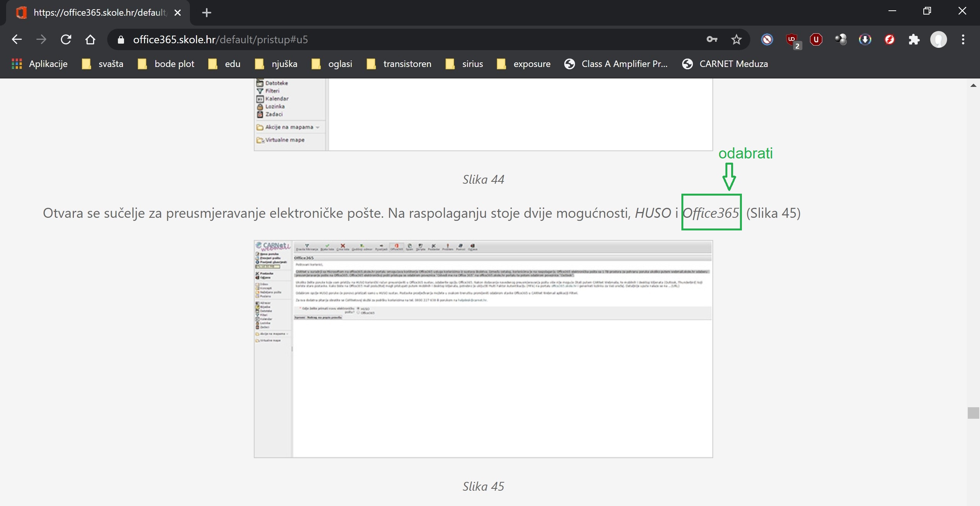Click the Slika 45 screenshot thumbnail
The width and height of the screenshot is (980, 506).
[x=483, y=349]
